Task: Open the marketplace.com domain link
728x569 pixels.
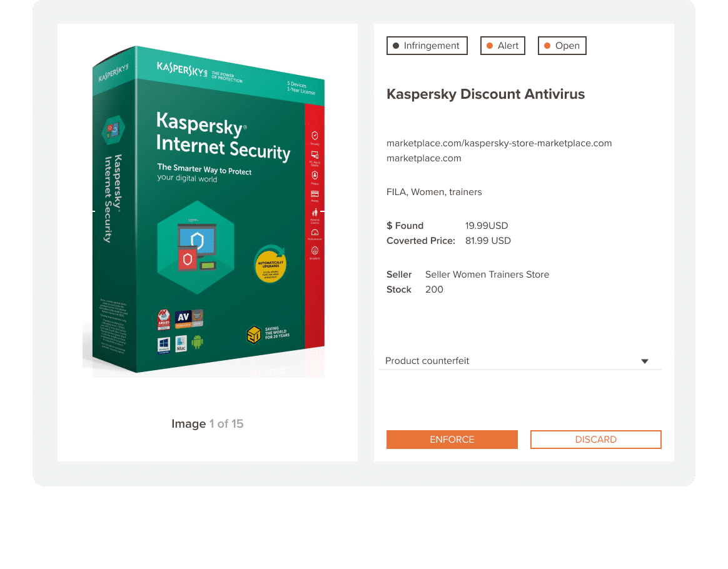Action: pos(423,158)
